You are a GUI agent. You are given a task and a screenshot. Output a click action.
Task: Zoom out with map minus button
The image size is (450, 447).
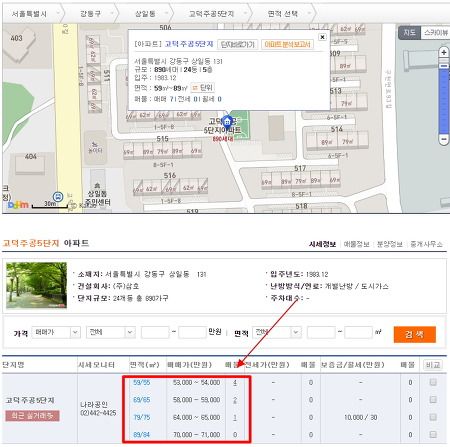(444, 139)
